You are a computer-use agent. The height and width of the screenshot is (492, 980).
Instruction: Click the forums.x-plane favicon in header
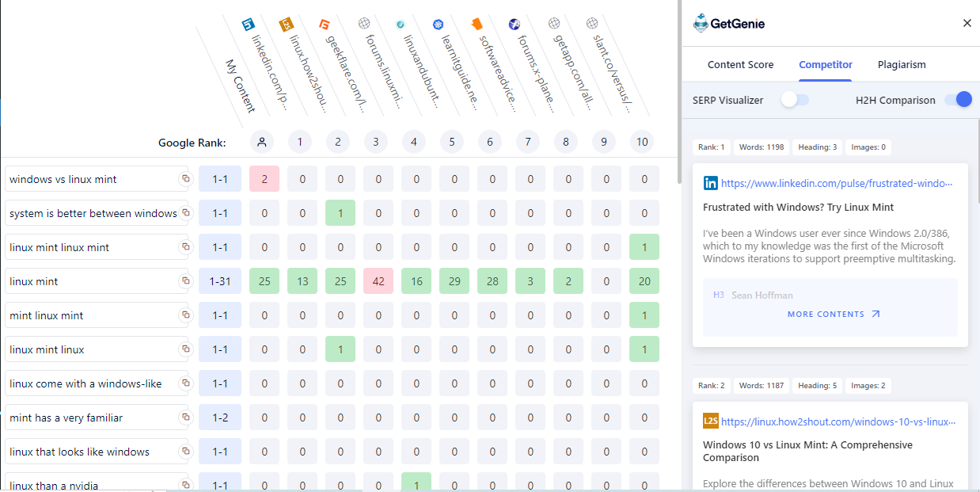tap(515, 24)
